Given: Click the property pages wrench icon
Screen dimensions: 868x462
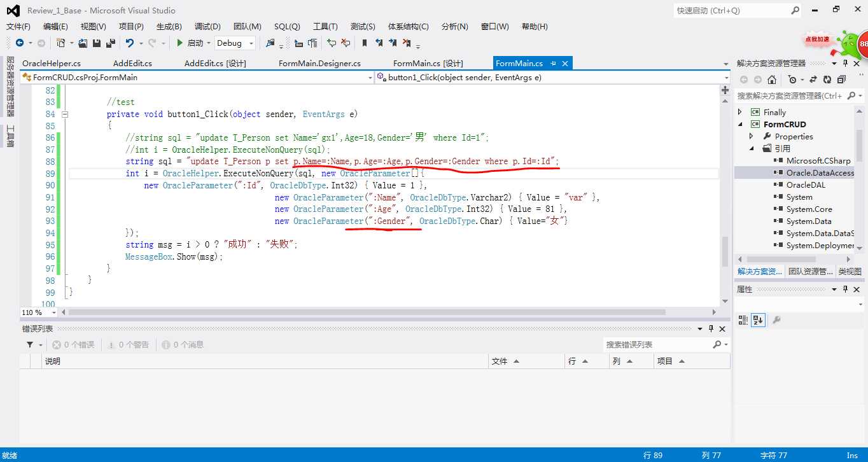Looking at the screenshot, I should coord(776,319).
